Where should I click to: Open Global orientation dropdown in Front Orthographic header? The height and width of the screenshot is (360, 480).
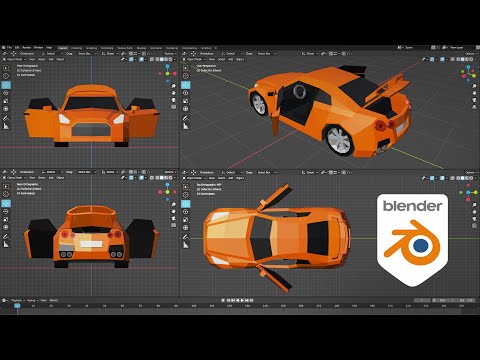(109, 53)
